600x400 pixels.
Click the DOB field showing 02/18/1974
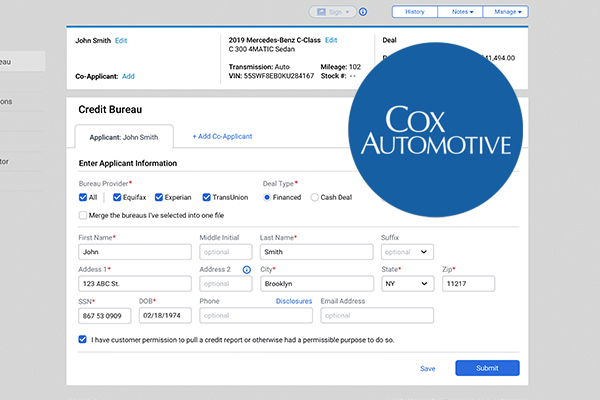pyautogui.click(x=165, y=315)
